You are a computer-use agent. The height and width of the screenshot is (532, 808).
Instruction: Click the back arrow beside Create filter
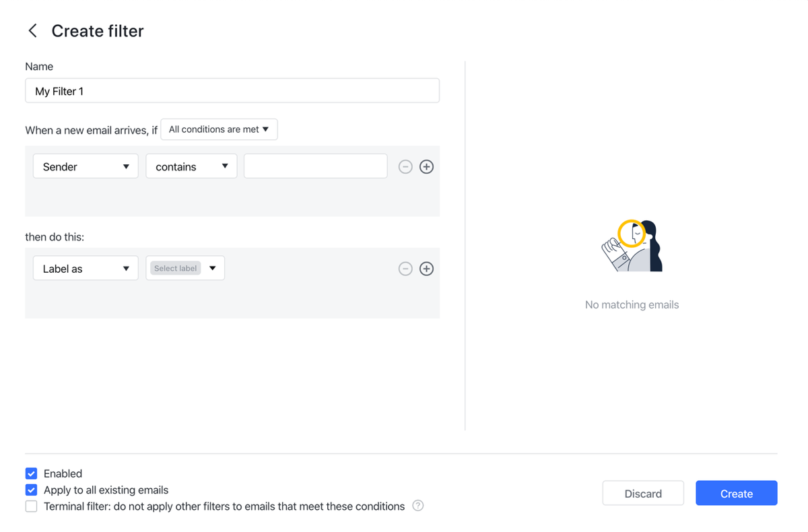32,31
